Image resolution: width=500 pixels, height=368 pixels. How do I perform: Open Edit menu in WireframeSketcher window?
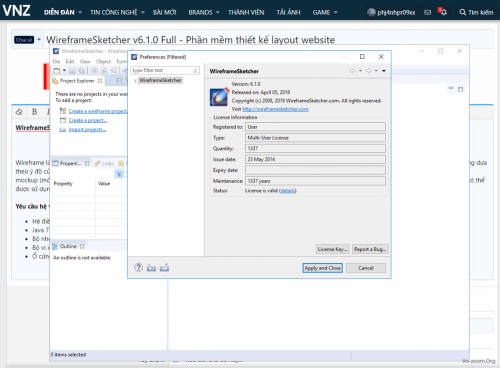70,61
